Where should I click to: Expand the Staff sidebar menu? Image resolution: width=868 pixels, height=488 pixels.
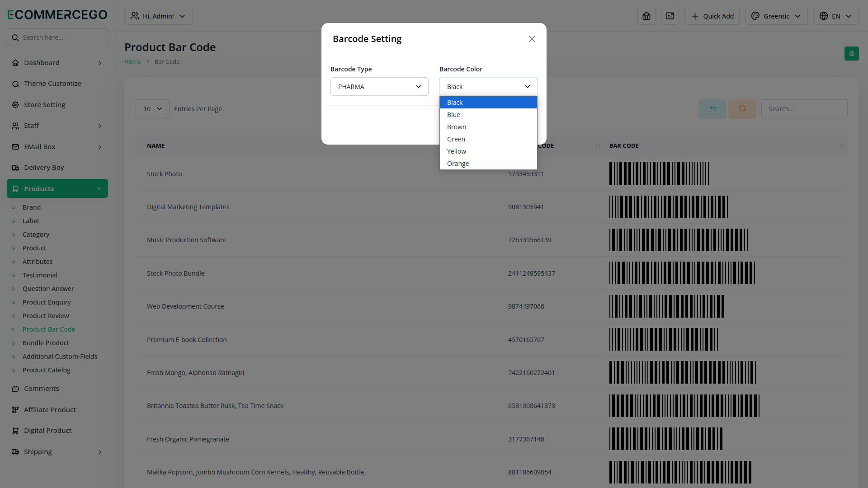[57, 126]
